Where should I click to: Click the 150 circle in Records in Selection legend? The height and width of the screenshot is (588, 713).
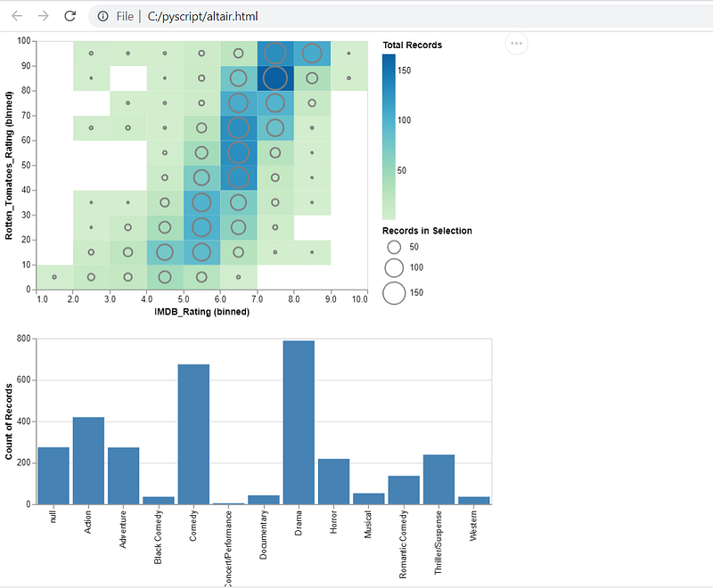coord(394,293)
